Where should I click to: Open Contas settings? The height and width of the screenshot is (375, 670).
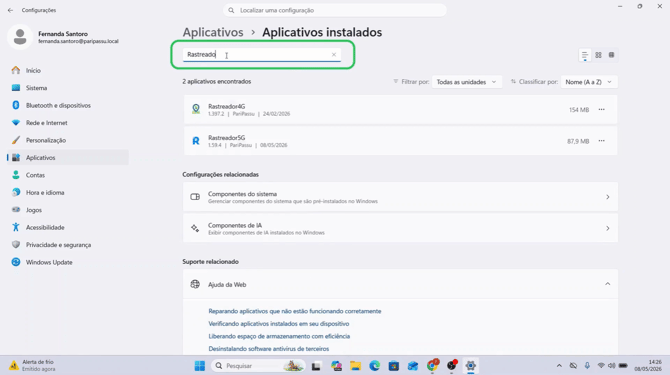pos(68,175)
